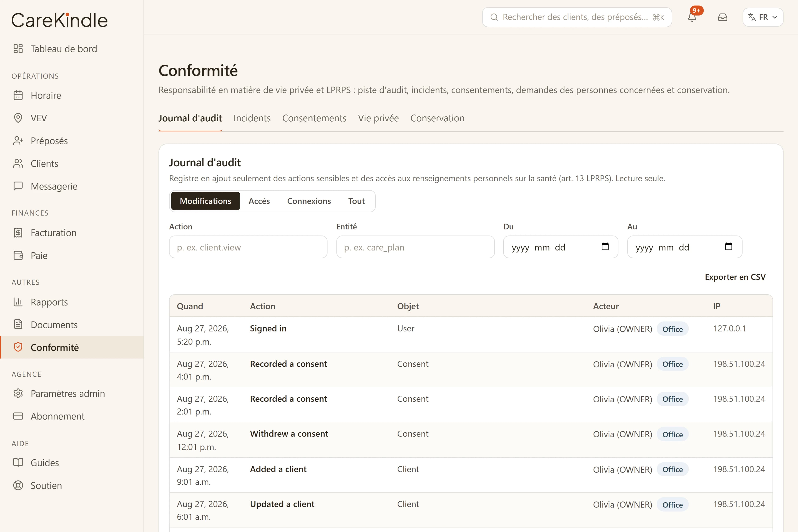Click the Tableau de bord grid icon
This screenshot has width=798, height=532.
coord(18,49)
